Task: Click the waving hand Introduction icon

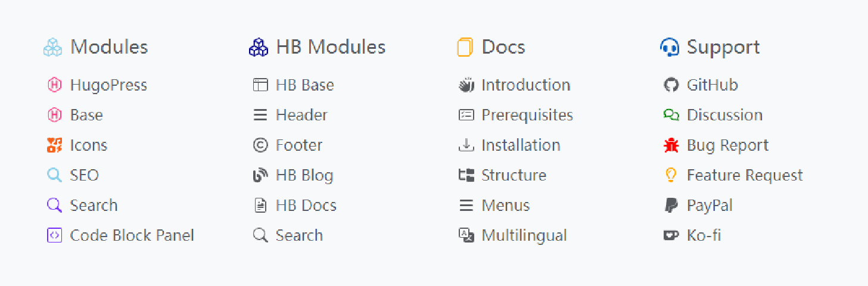Action: [466, 85]
